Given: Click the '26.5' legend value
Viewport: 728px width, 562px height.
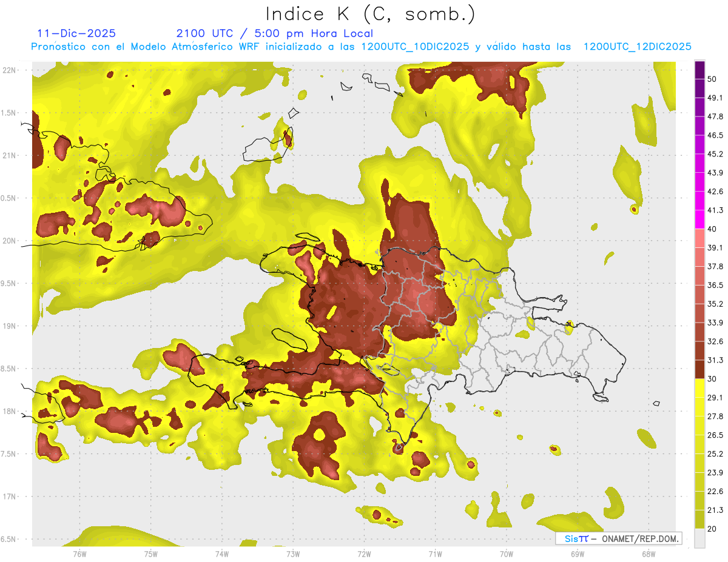Looking at the screenshot, I should (715, 435).
